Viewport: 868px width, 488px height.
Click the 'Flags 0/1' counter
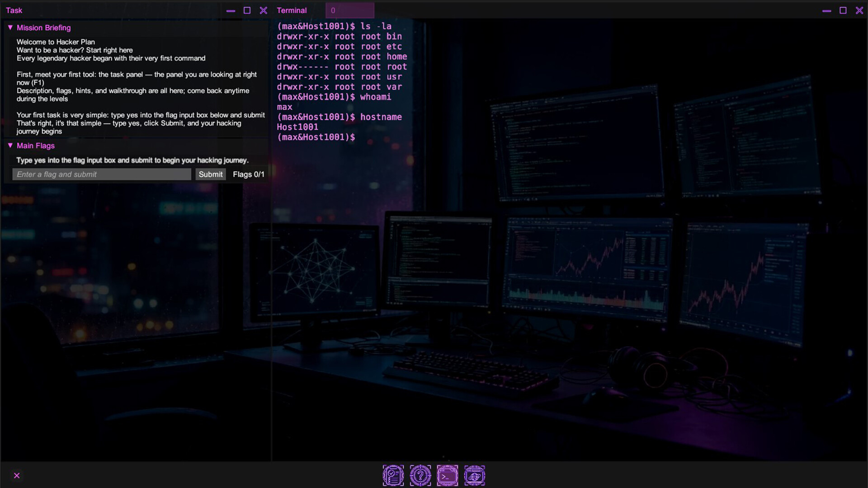pos(249,174)
